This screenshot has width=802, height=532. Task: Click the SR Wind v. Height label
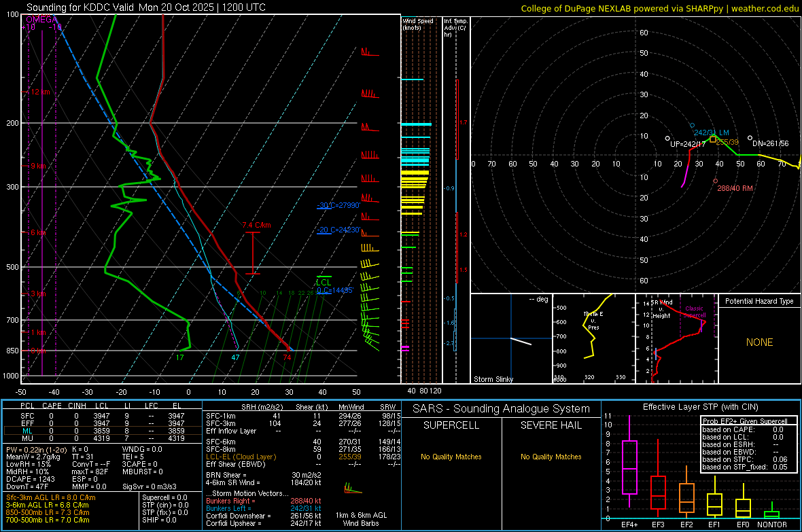[661, 309]
